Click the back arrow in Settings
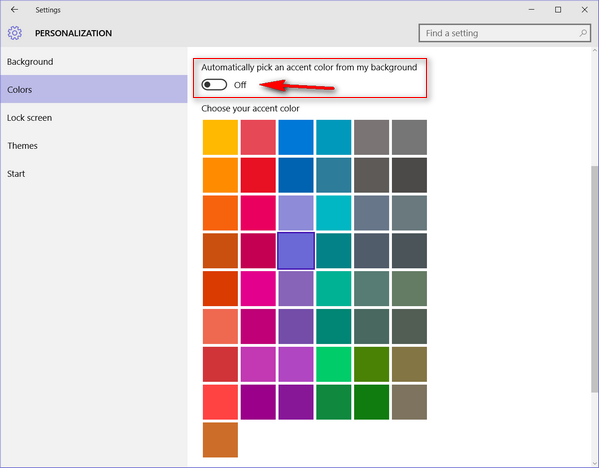Image resolution: width=599 pixels, height=468 pixels. 15,10
